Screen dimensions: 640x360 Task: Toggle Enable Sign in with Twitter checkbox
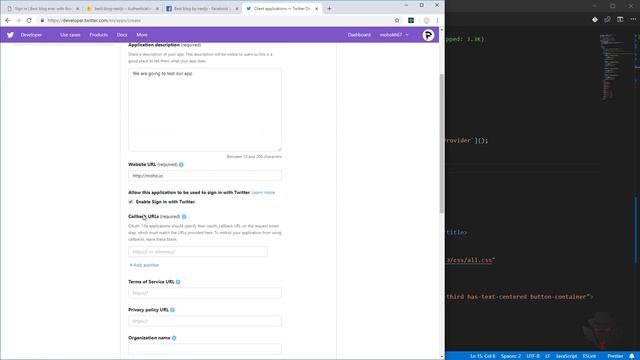[131, 202]
